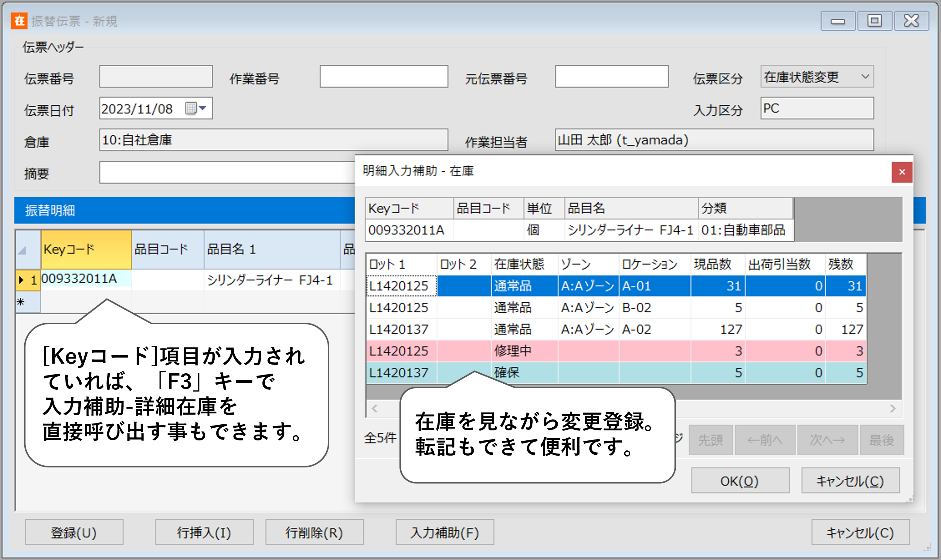Maximize the 振替伝票 window
This screenshot has width=941, height=560.
(875, 21)
